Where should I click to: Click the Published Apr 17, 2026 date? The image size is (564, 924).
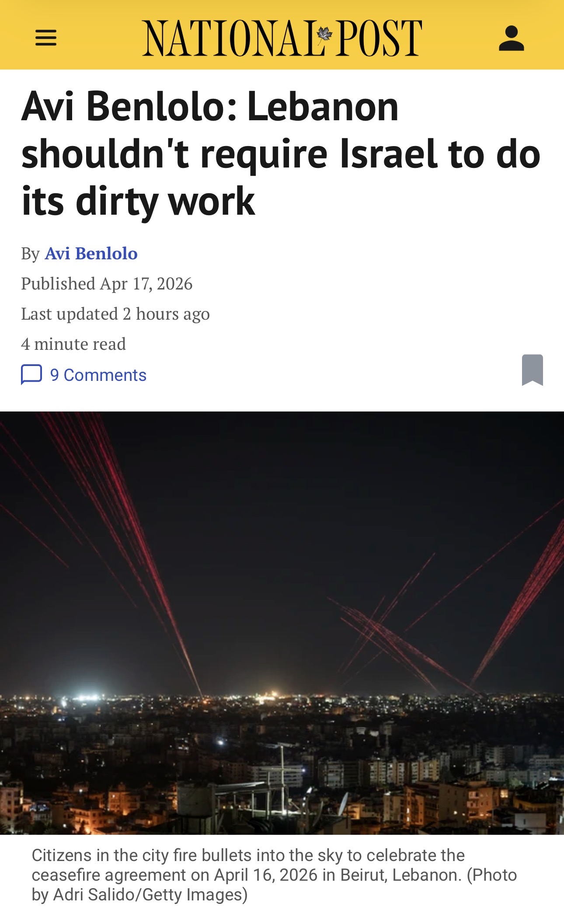(x=107, y=284)
